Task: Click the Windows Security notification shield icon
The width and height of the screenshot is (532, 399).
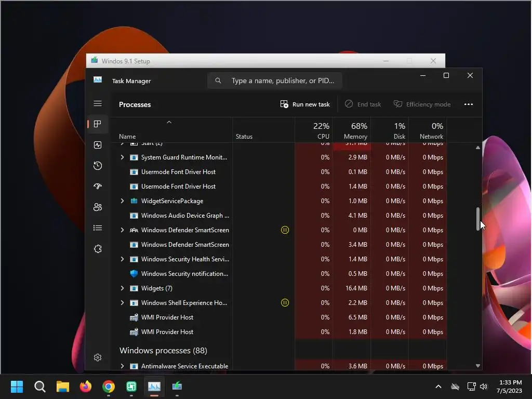Action: pos(134,274)
